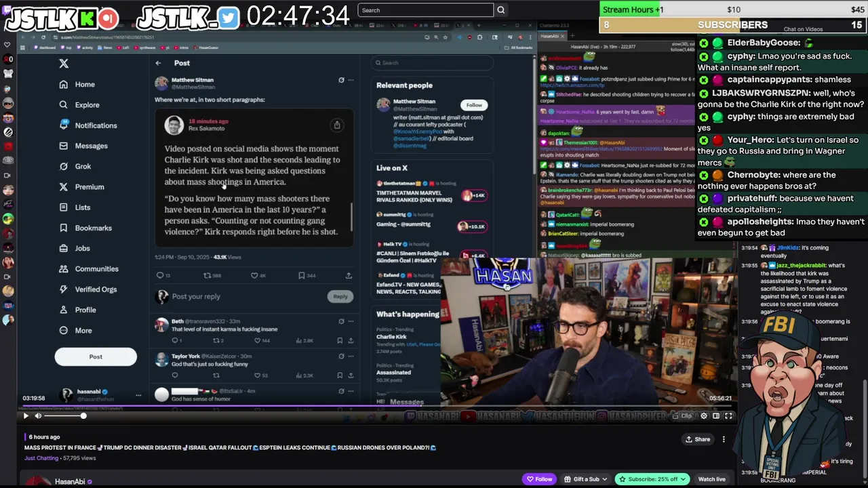Open more options on Beth's reply

(x=351, y=321)
